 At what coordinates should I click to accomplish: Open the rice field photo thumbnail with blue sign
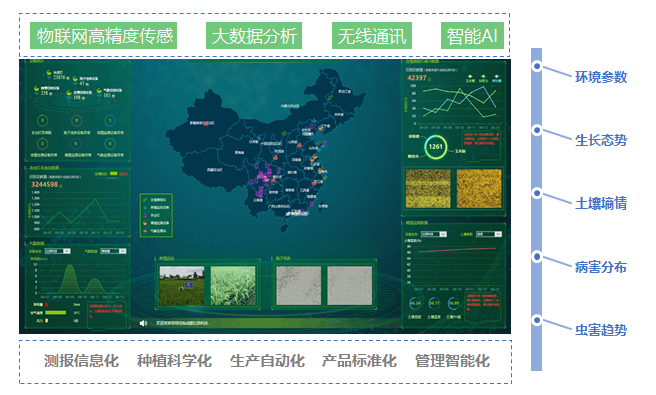click(182, 285)
